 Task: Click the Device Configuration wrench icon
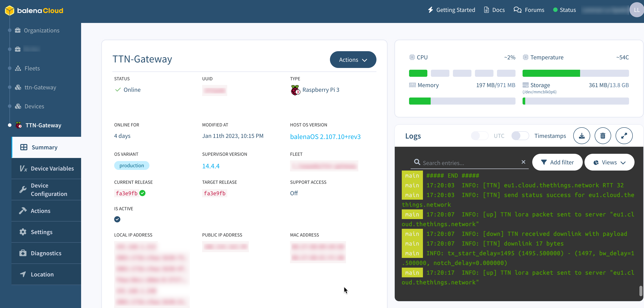pos(23,190)
